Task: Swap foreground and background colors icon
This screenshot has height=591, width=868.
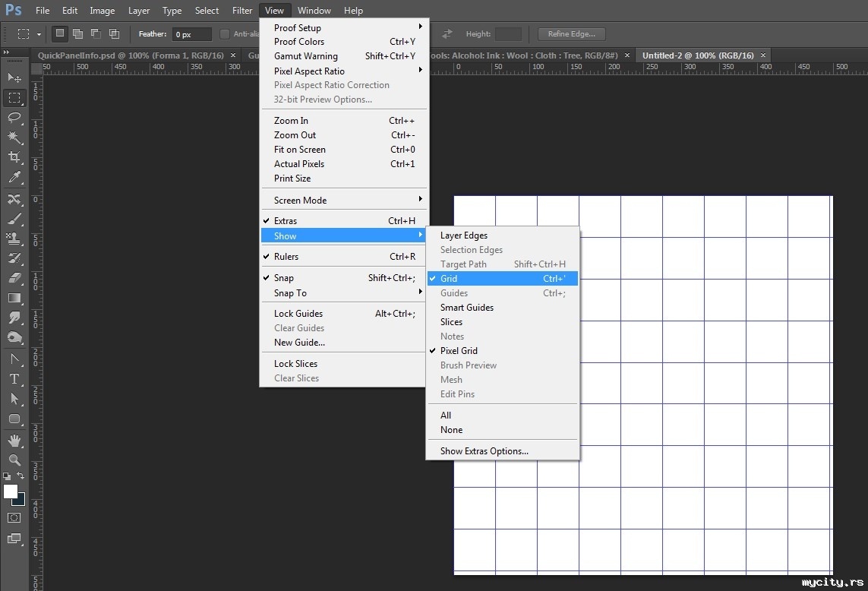Action: point(21,476)
